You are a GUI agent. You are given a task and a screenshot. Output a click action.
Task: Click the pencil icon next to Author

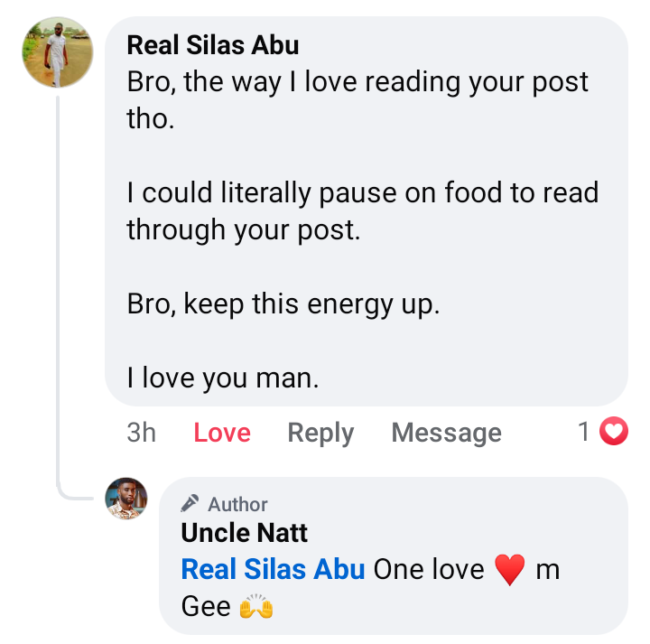click(x=190, y=504)
